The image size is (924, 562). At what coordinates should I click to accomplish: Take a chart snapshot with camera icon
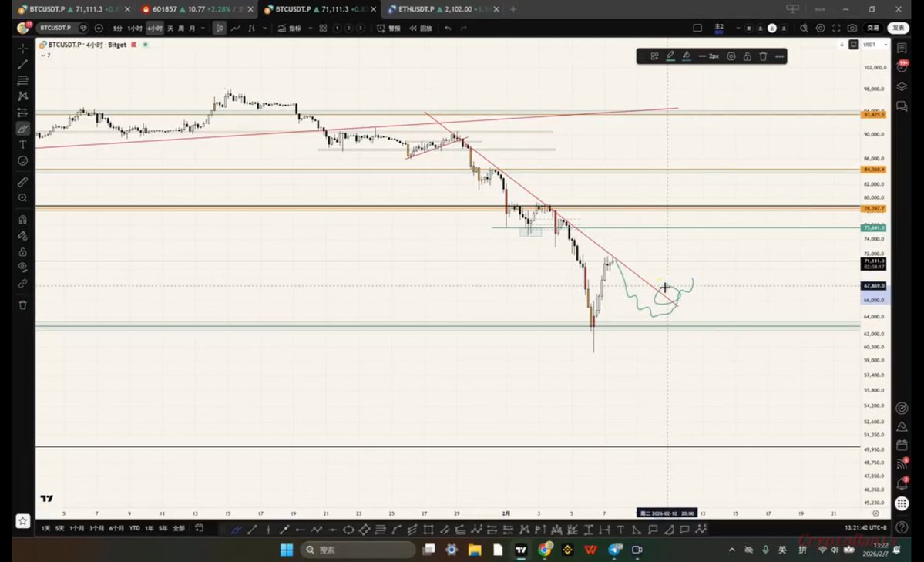click(852, 29)
